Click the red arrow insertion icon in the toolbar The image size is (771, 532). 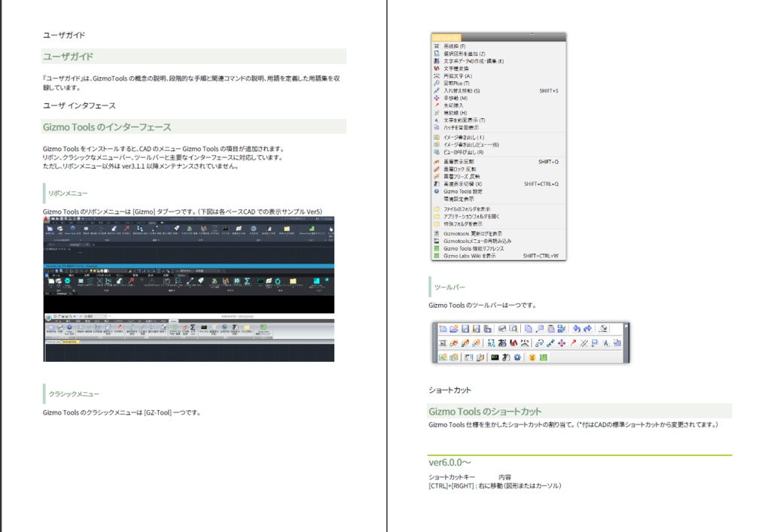(573, 342)
